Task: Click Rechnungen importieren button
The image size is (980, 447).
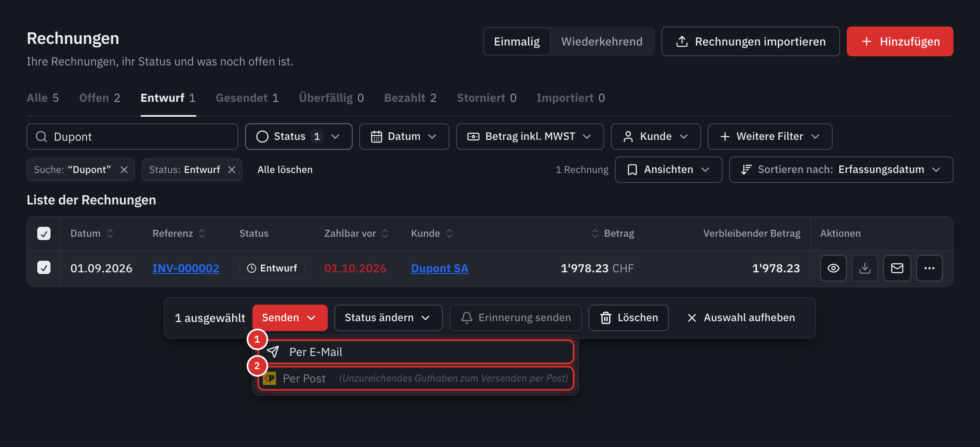Action: coord(750,41)
